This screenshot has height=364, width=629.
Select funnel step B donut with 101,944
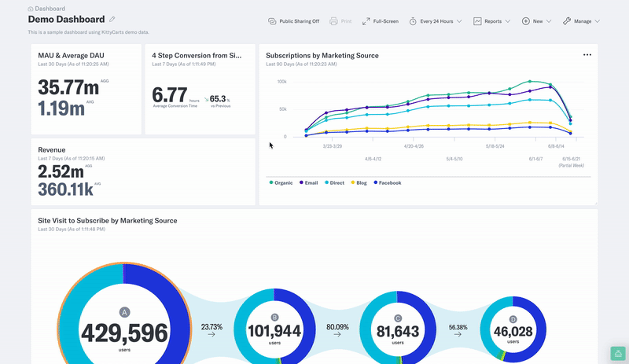[274, 326]
